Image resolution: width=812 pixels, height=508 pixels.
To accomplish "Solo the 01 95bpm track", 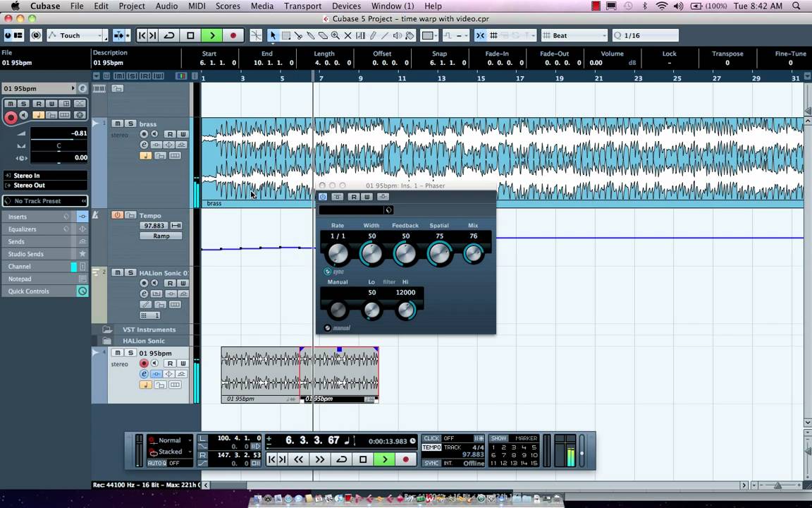I will (x=130, y=353).
